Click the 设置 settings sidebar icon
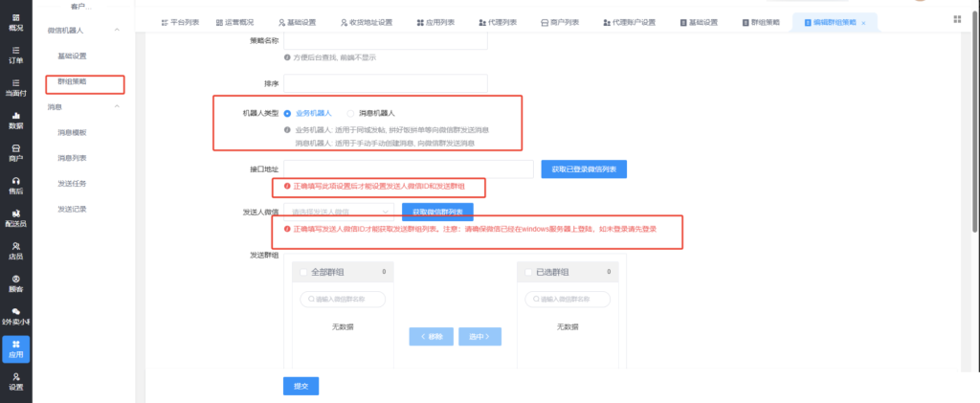This screenshot has height=403, width=980. point(15,381)
